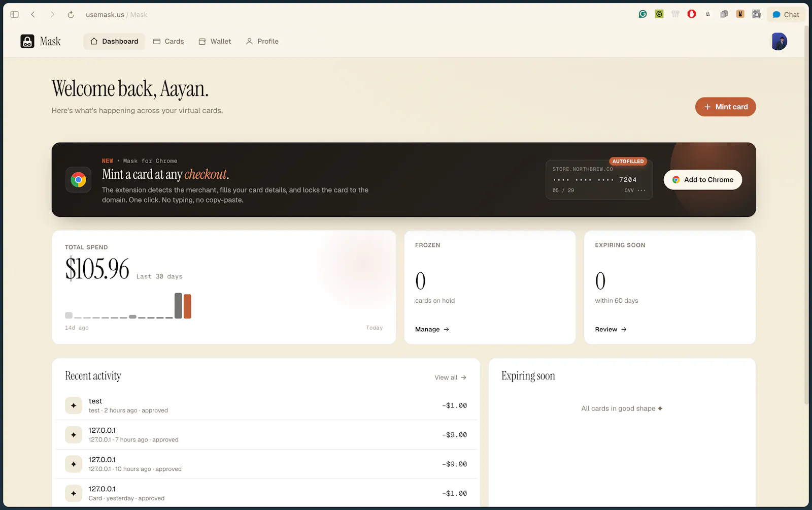Click the usemask.us address bar

pyautogui.click(x=117, y=15)
